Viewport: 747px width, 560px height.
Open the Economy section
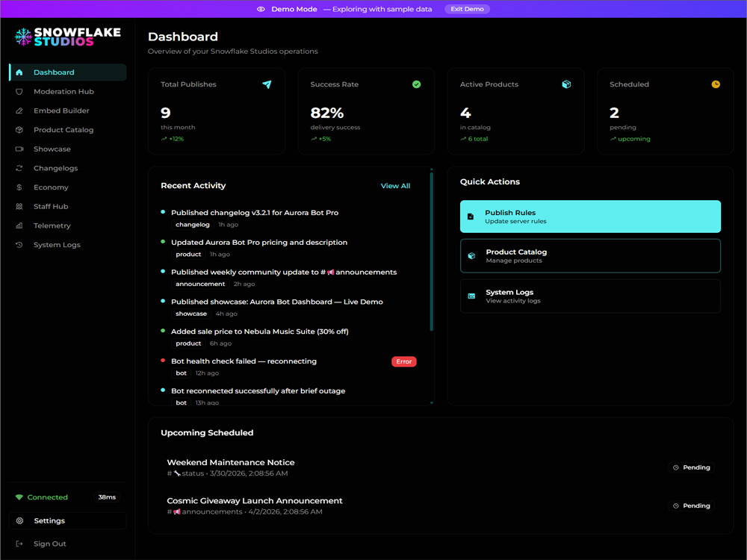click(x=68, y=187)
